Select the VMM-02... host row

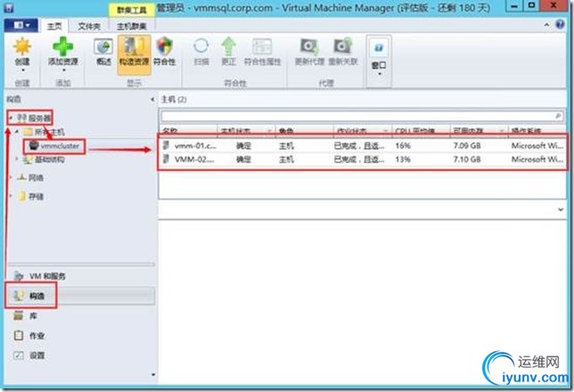pos(363,159)
